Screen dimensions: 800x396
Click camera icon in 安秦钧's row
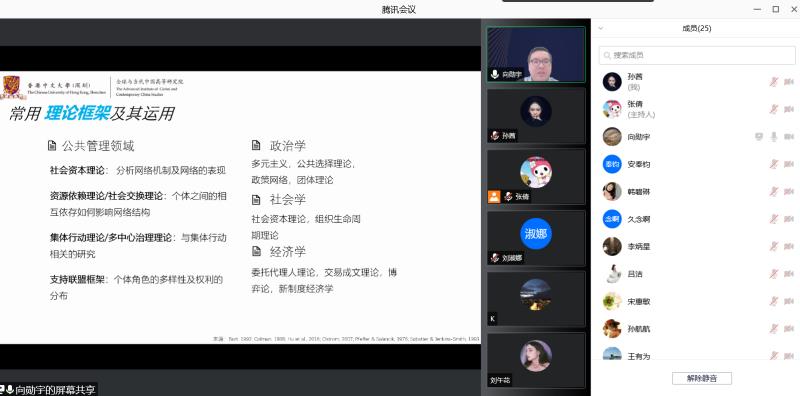coord(789,164)
